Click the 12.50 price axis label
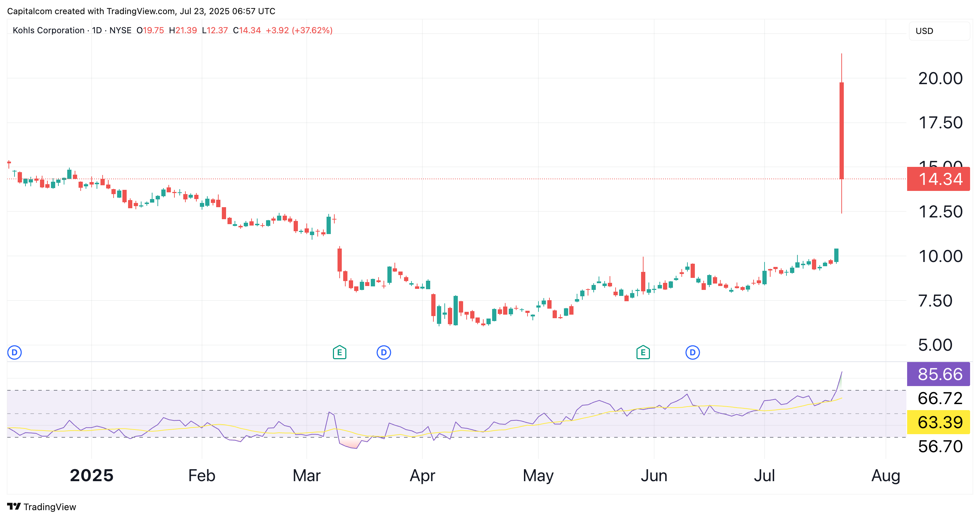 940,211
